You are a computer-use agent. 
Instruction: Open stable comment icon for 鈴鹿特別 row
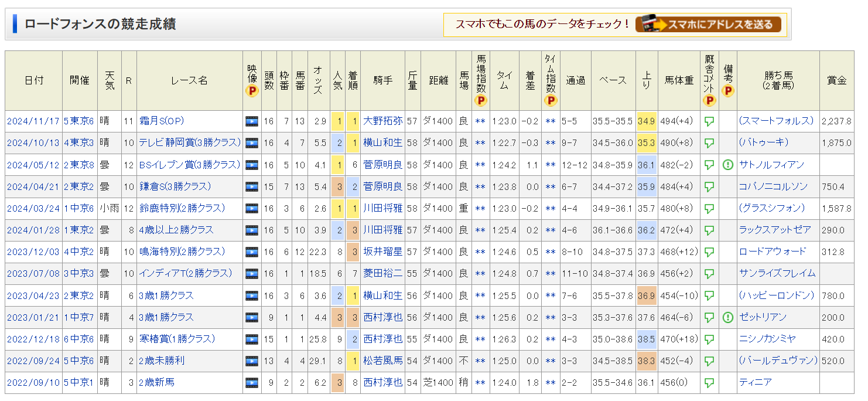(709, 208)
